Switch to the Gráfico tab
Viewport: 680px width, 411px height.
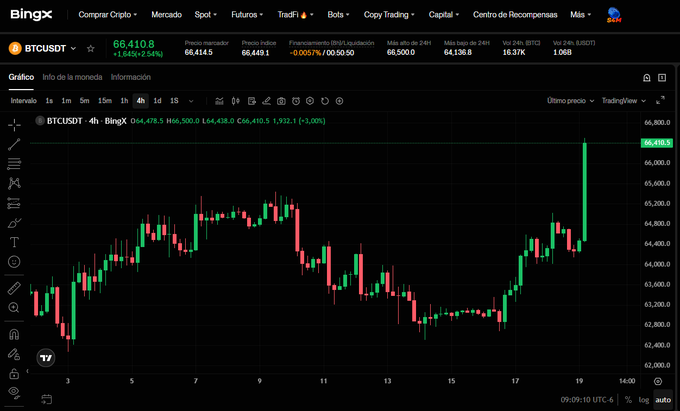pyautogui.click(x=21, y=77)
